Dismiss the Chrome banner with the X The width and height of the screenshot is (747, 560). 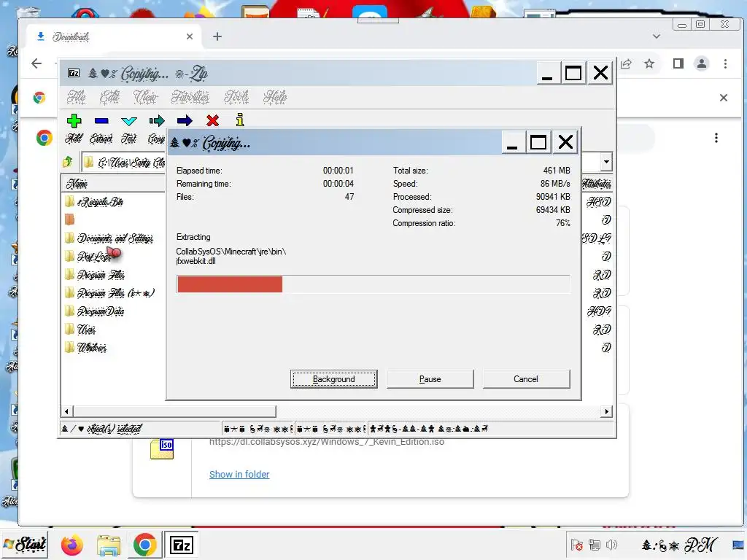coord(724,98)
